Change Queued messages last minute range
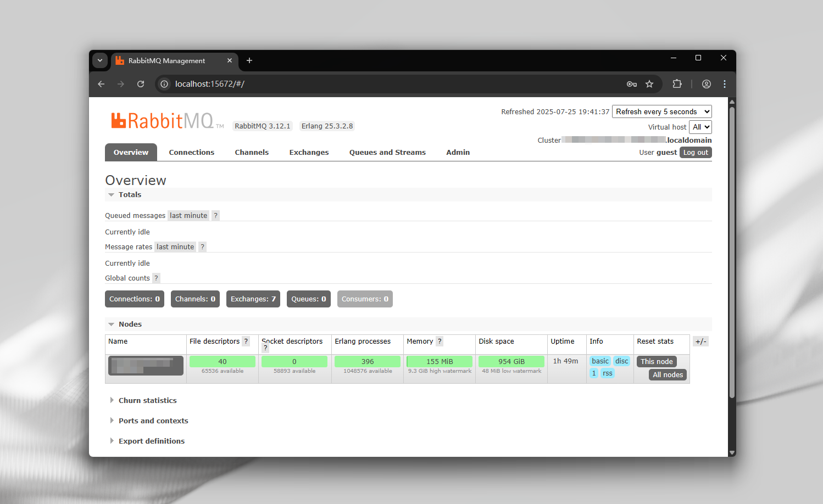 point(188,216)
